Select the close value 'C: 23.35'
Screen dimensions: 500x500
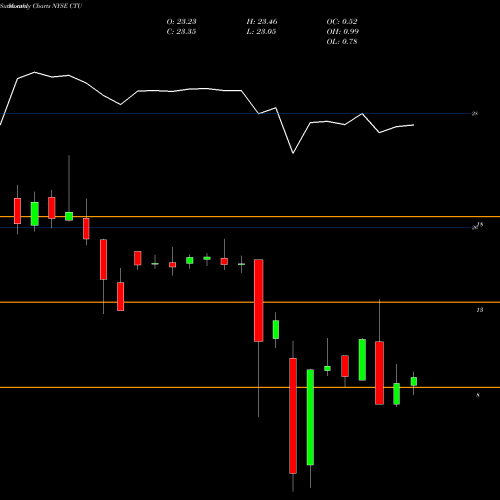pos(181,32)
